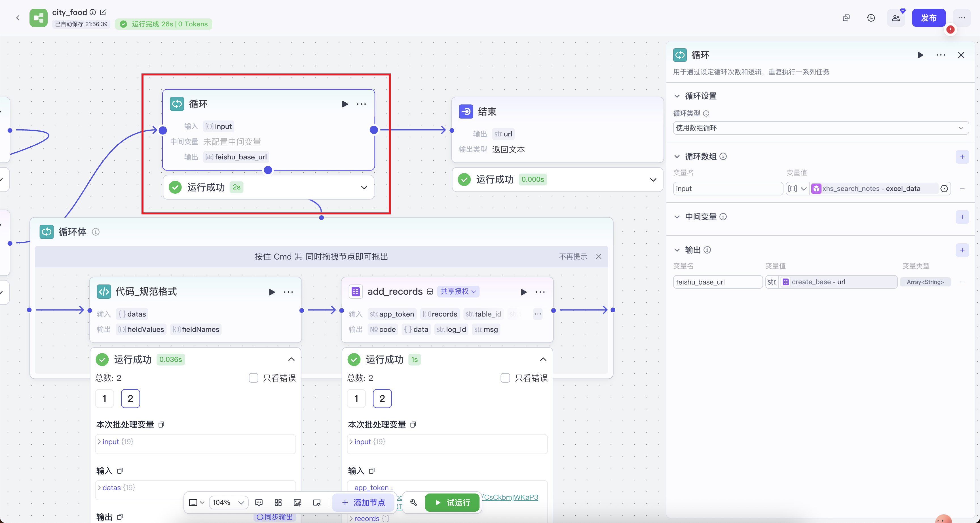Check 只看错误 under add_records result

click(505, 378)
